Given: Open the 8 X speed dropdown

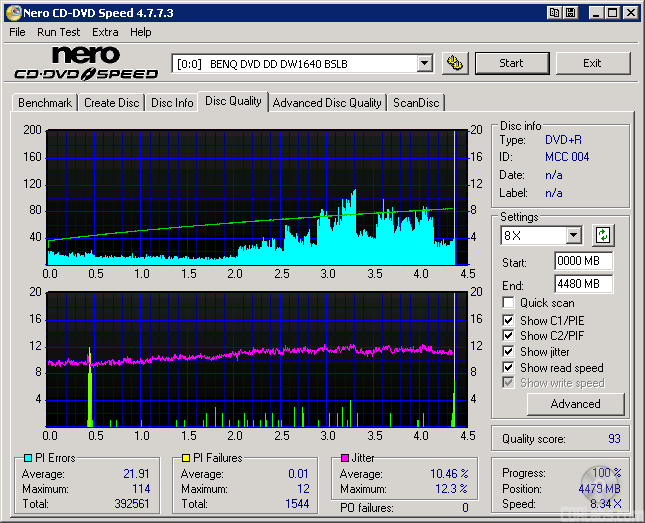Looking at the screenshot, I should point(573,236).
